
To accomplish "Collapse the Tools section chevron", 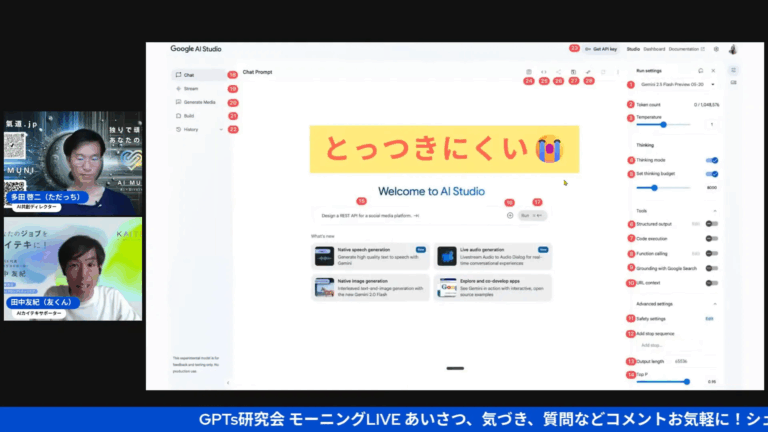I will [x=715, y=211].
